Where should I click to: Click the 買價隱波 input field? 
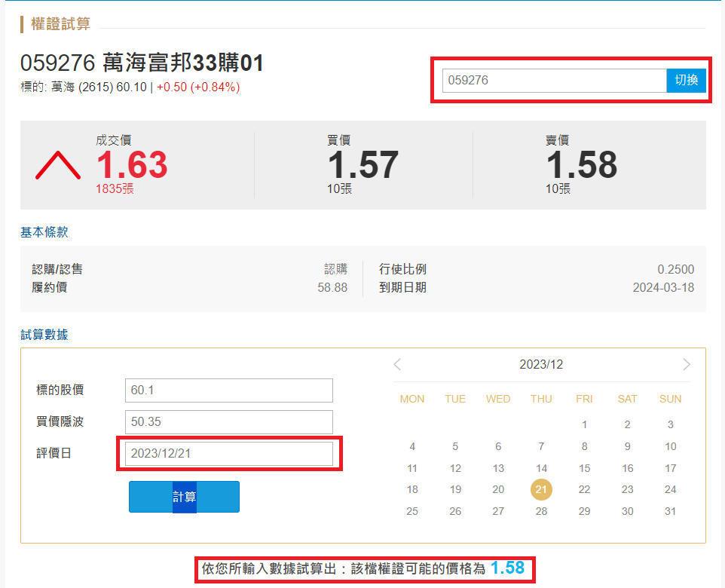[x=228, y=421]
